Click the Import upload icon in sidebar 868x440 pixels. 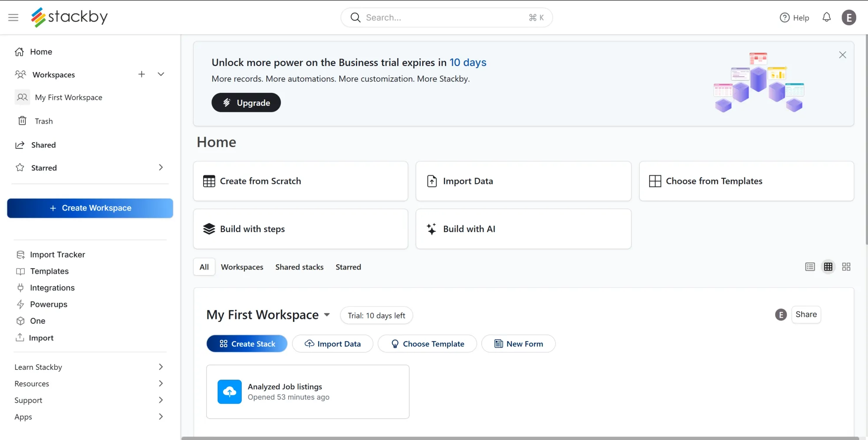click(20, 337)
